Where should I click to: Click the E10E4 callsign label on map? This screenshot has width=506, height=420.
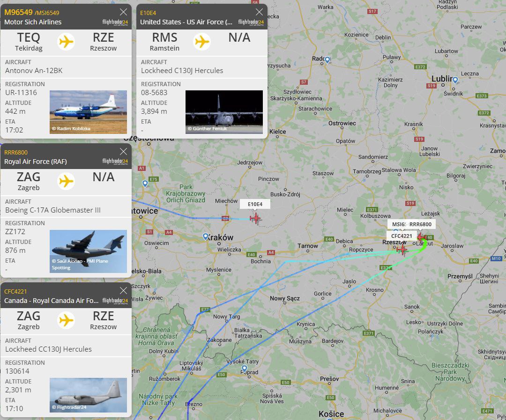click(255, 204)
